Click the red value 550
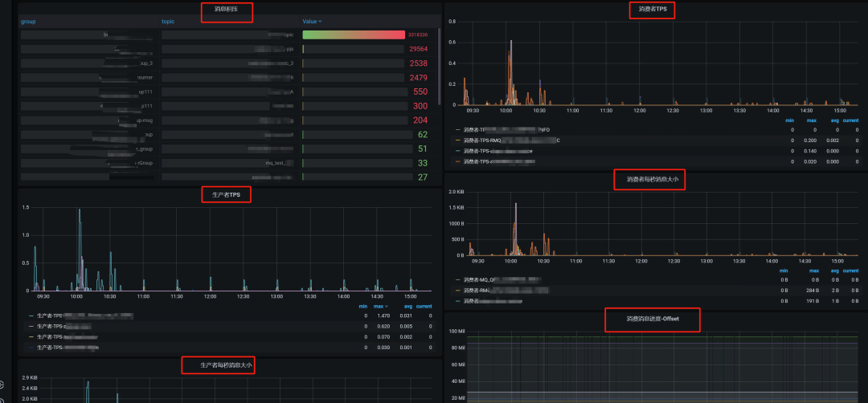Viewport: 868px width, 403px height. [x=420, y=92]
